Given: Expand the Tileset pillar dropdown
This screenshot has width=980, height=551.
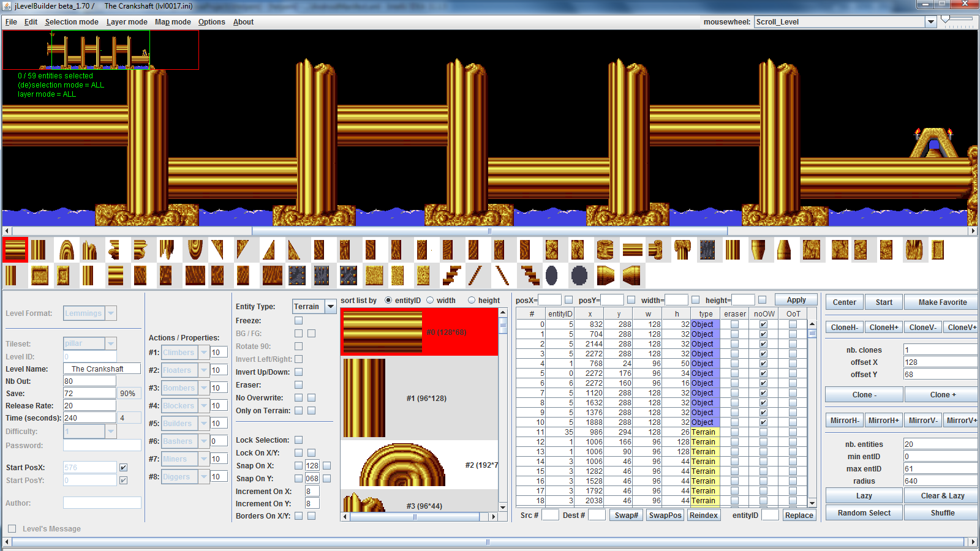Looking at the screenshot, I should coord(111,343).
